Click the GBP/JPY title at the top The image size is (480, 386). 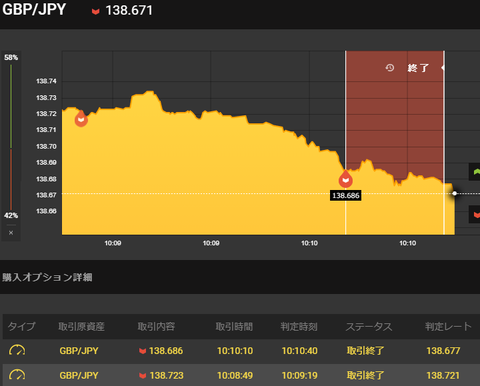(x=34, y=9)
